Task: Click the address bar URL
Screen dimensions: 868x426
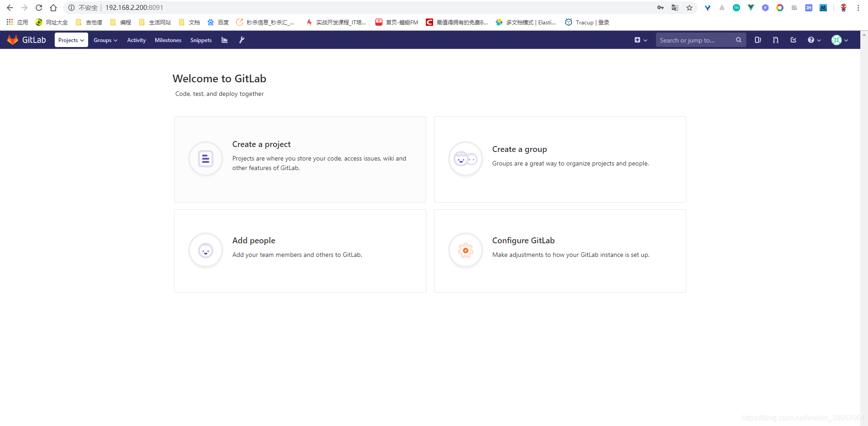Action: point(134,8)
